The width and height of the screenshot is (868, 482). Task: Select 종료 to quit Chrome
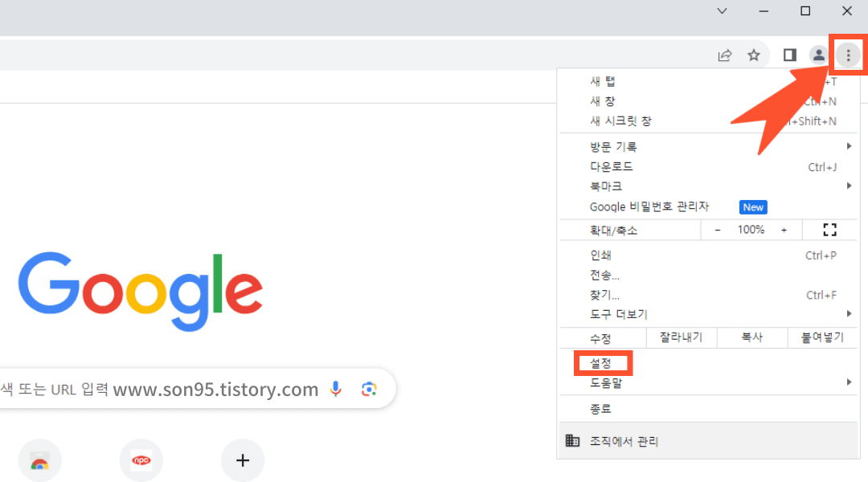[708, 409]
